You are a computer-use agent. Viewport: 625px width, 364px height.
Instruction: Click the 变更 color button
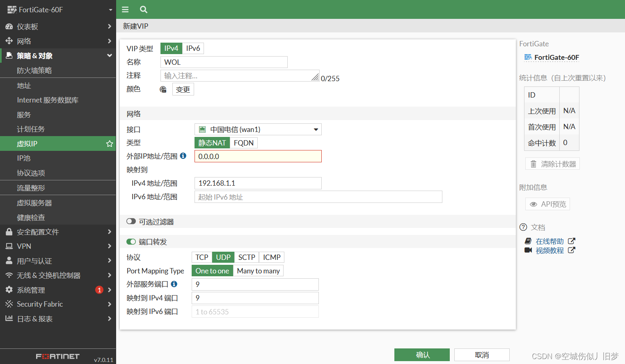(x=183, y=89)
